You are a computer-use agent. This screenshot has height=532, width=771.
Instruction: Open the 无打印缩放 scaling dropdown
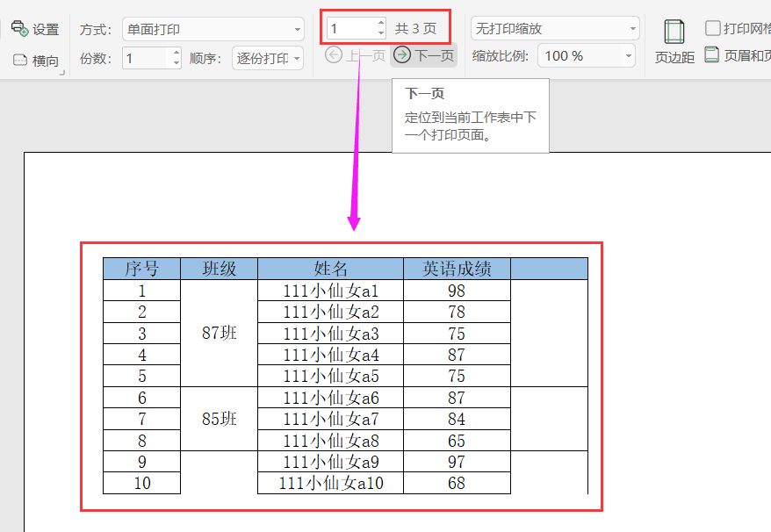coord(555,28)
